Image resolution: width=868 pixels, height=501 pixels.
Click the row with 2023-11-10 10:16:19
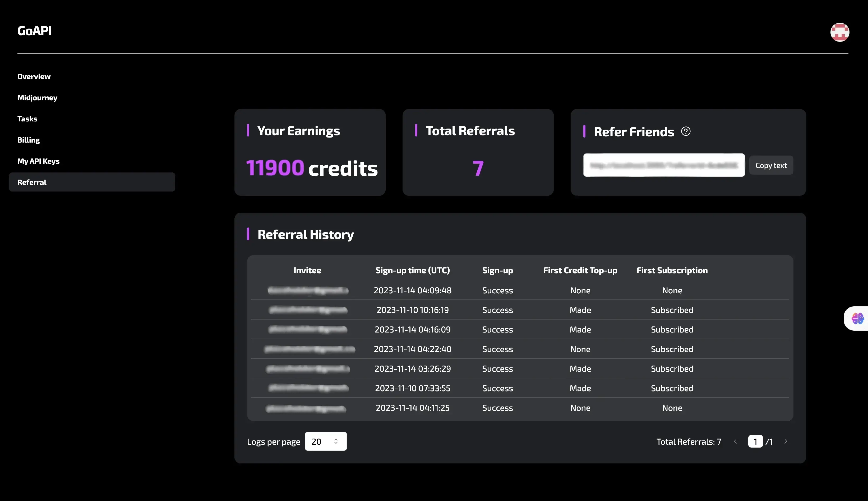(x=412, y=310)
